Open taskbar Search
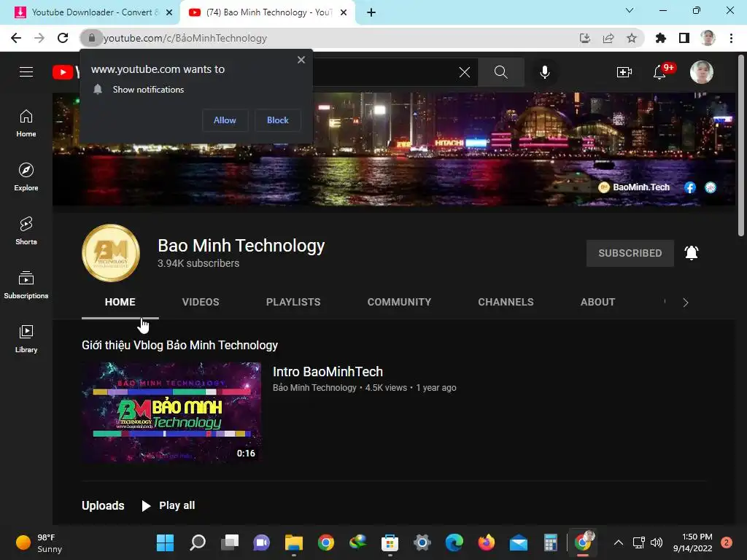747x560 pixels. (x=197, y=542)
